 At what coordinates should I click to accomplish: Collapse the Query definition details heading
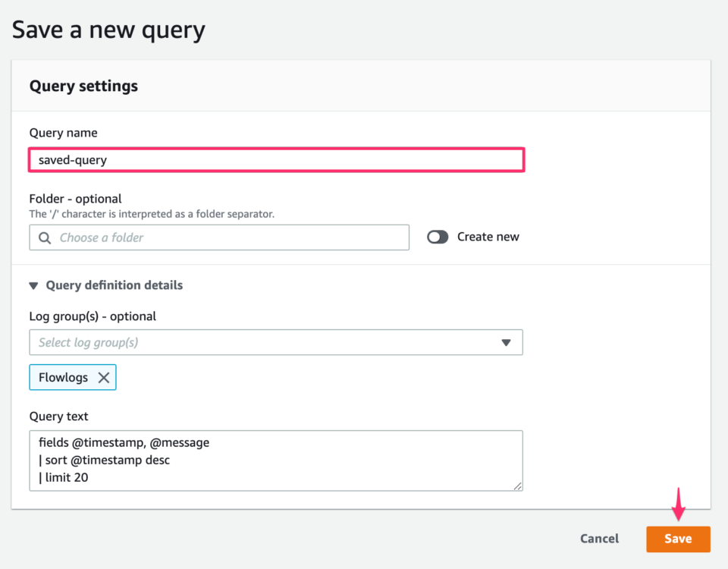(x=114, y=285)
